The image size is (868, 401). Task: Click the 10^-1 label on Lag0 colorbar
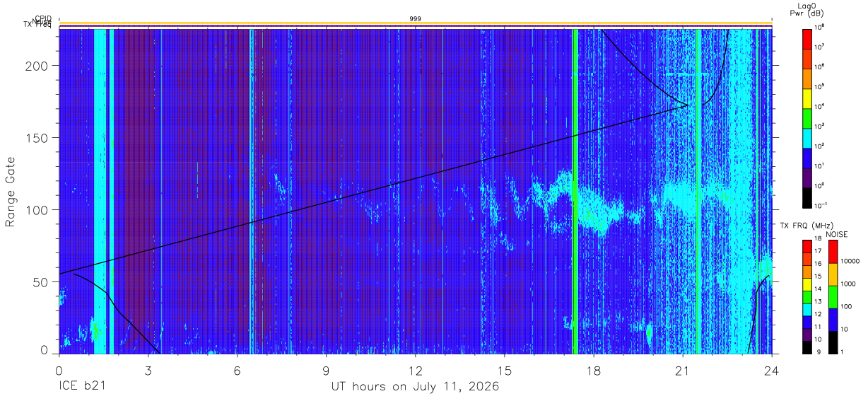[821, 205]
